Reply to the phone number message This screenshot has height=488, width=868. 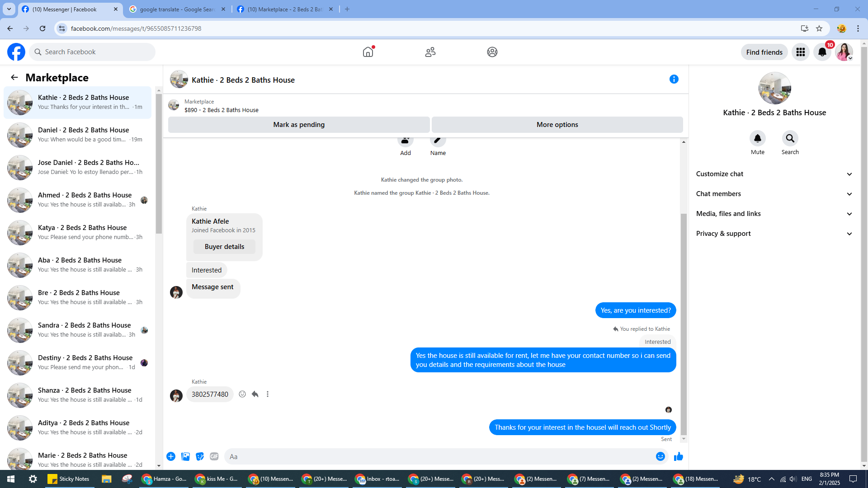[255, 394]
